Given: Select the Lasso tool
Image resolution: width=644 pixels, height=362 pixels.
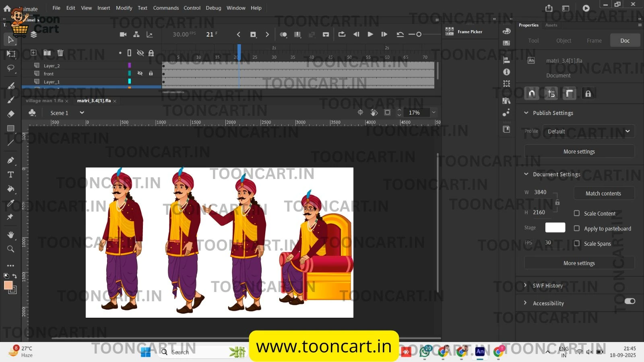Looking at the screenshot, I should coord(11,68).
